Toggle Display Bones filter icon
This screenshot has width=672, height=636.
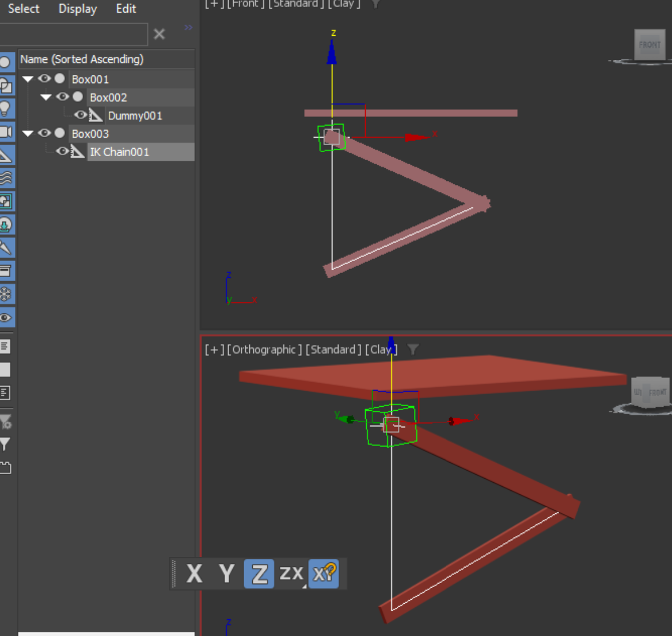pos(6,248)
